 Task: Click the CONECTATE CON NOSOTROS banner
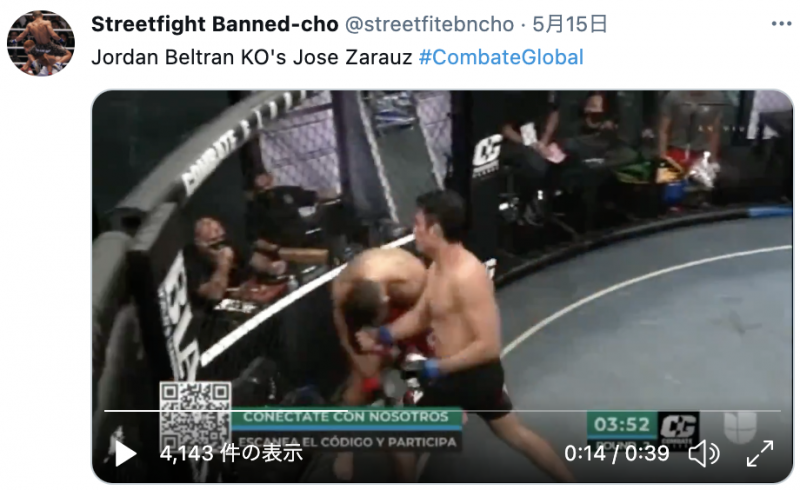[x=346, y=416]
